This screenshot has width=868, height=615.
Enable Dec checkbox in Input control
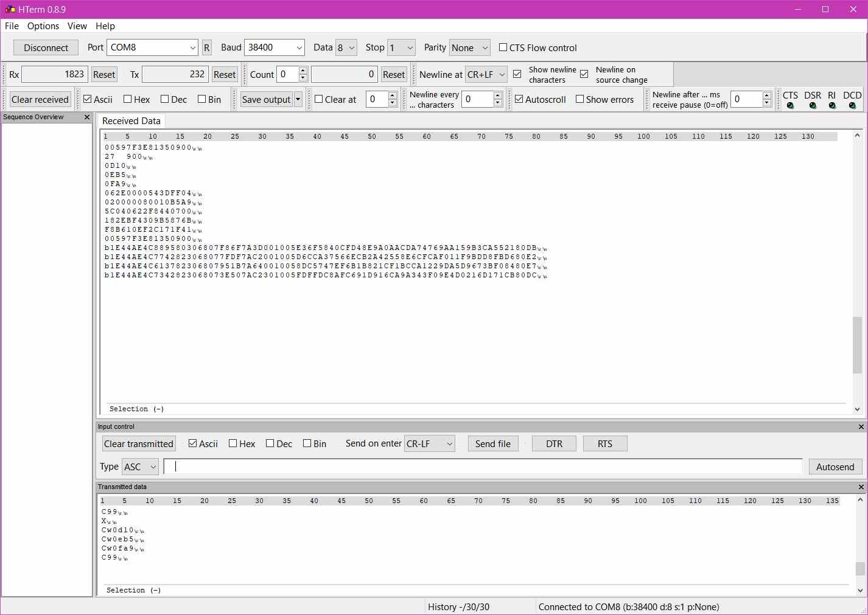pyautogui.click(x=270, y=443)
